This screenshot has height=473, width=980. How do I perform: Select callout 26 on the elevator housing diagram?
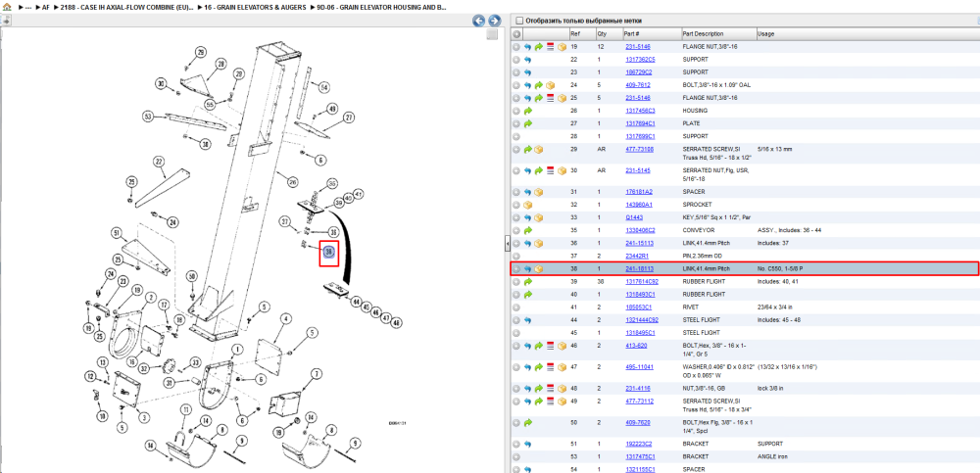[x=291, y=182]
